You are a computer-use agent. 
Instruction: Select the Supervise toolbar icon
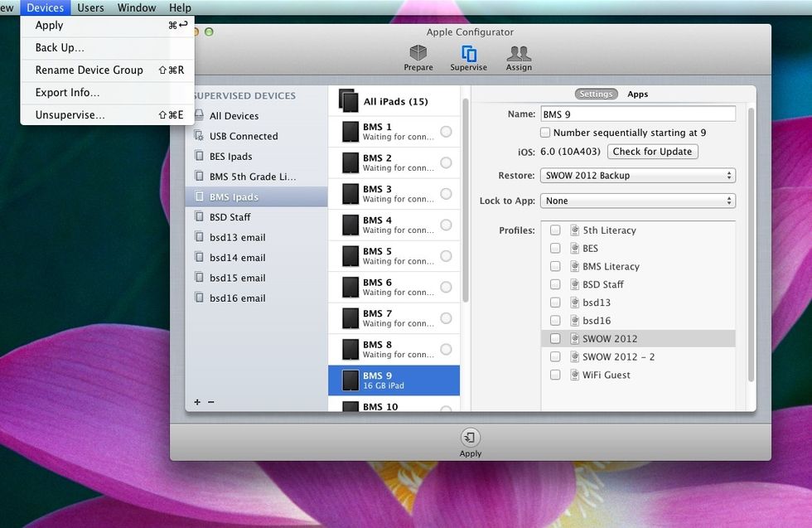[469, 57]
